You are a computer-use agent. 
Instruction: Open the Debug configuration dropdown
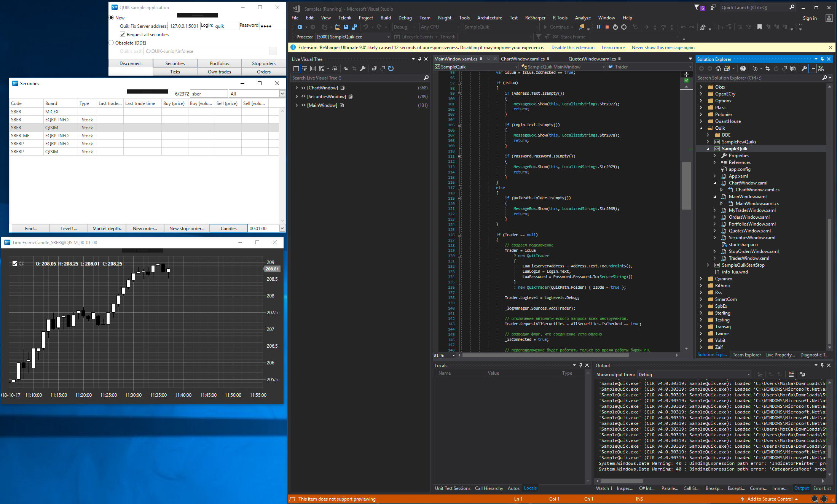click(x=405, y=27)
